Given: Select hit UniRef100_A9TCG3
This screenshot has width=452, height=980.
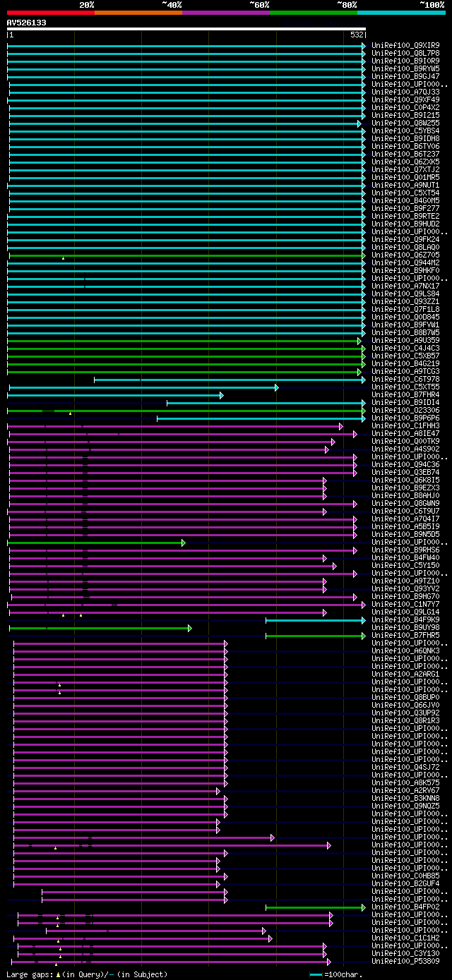Looking at the screenshot, I should (x=405, y=371).
